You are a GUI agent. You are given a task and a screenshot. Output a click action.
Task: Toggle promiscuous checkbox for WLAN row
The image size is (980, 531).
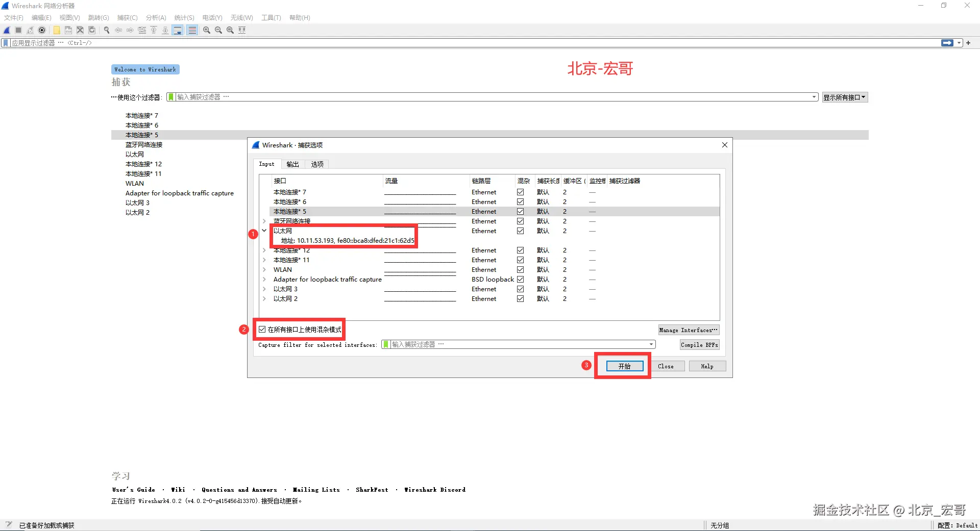point(520,270)
